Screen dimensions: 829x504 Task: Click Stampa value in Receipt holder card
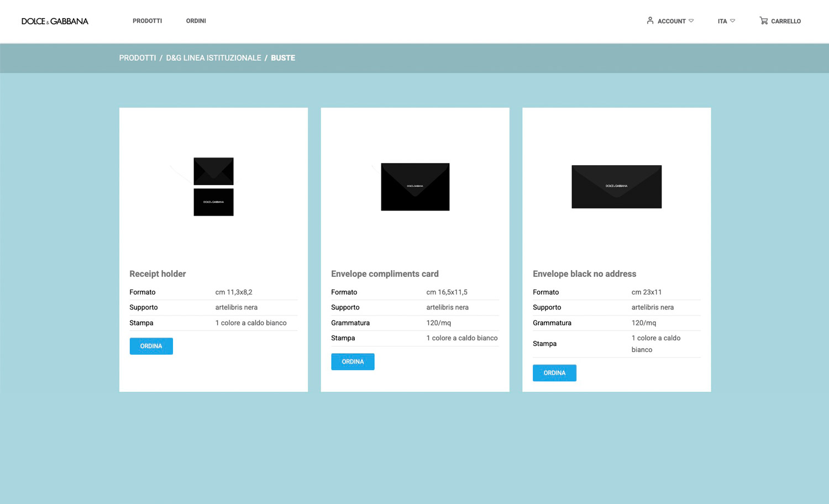tap(251, 323)
